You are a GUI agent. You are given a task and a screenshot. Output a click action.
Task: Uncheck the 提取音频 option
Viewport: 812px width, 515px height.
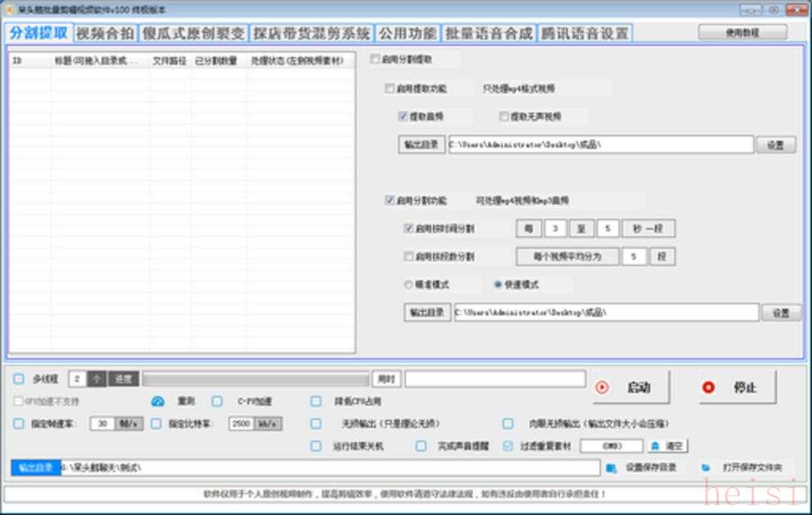tap(403, 117)
